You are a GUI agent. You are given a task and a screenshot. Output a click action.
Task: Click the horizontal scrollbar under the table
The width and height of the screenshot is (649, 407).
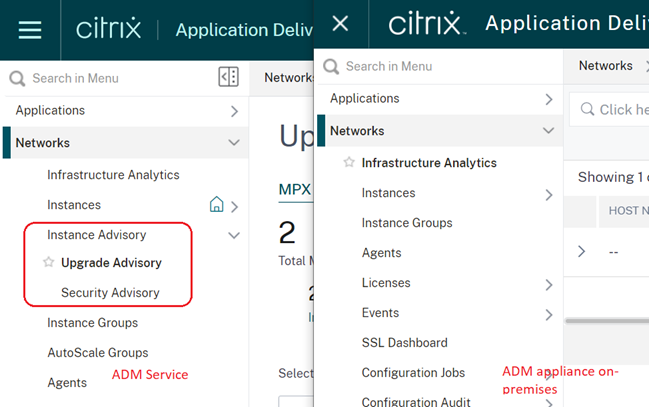[x=607, y=320]
